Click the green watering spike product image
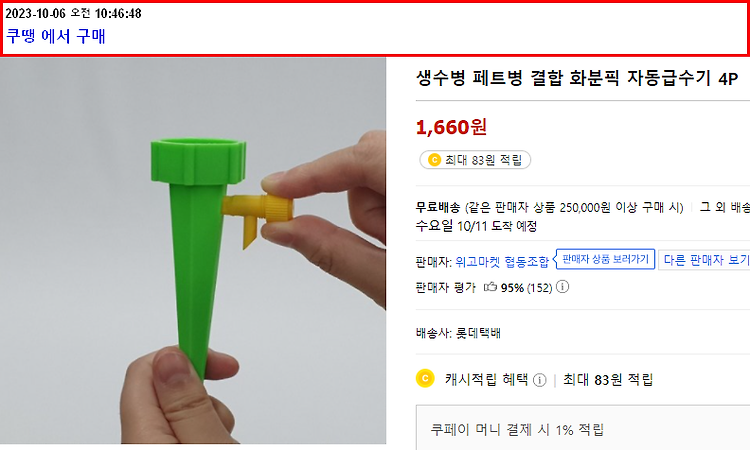750x450 pixels. point(193,251)
